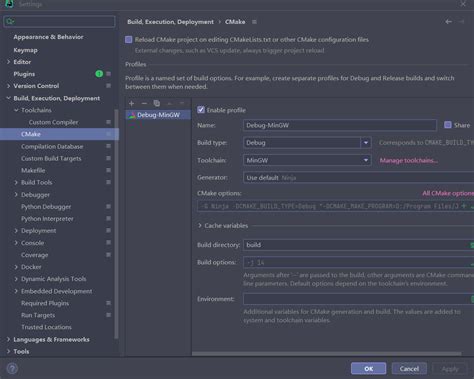Click the breadcrumb project-level icon beside CMake
The width and height of the screenshot is (474, 379).
tap(254, 22)
